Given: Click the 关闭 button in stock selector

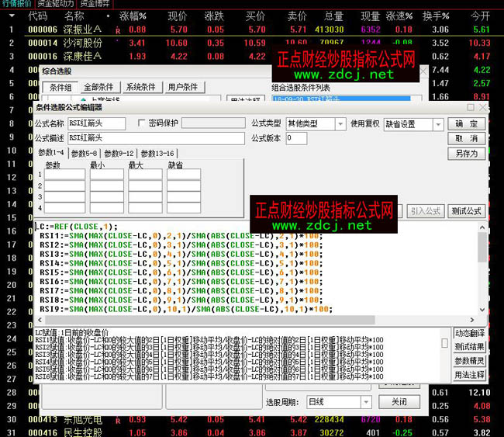Looking at the screenshot, I should 399,402.
